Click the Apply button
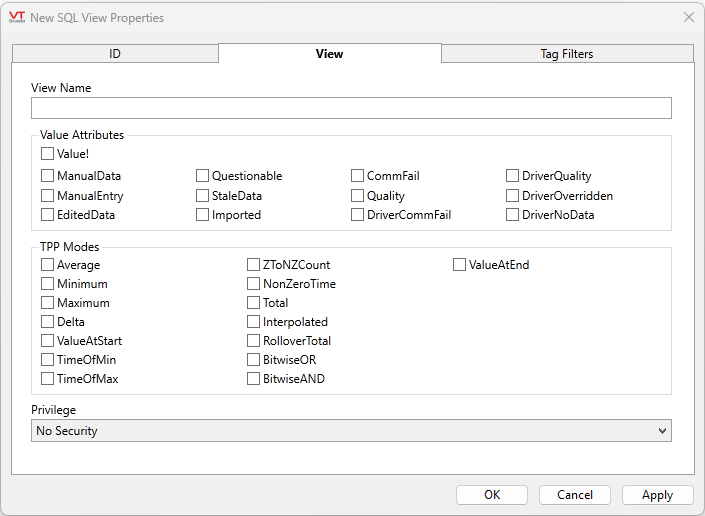The image size is (705, 516). pyautogui.click(x=657, y=495)
